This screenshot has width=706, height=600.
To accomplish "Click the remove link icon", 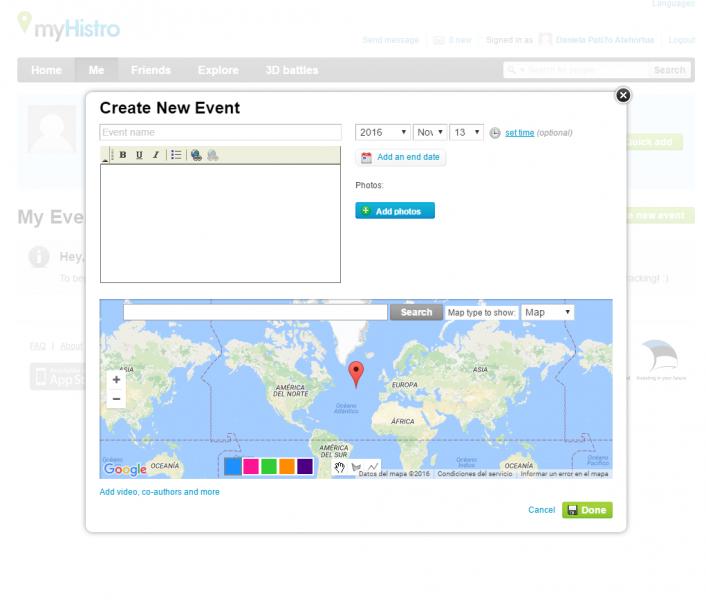I will click(213, 155).
